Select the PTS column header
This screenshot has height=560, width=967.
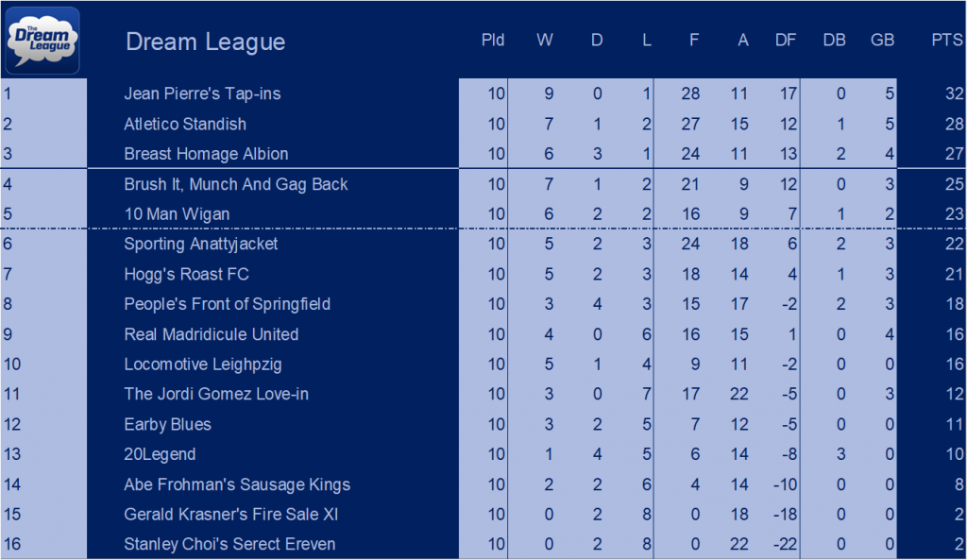point(946,40)
